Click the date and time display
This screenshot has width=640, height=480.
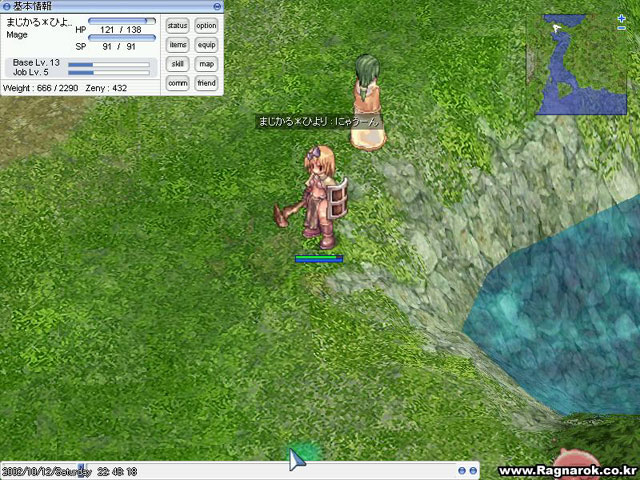[69, 472]
